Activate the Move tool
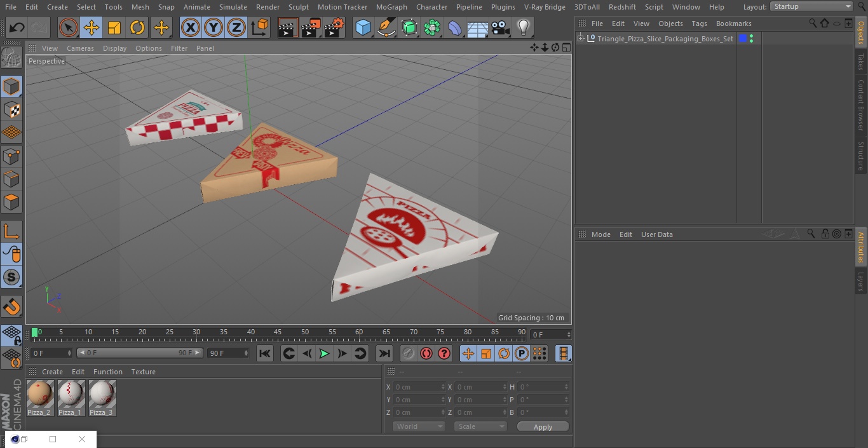The height and width of the screenshot is (448, 868). pos(92,27)
